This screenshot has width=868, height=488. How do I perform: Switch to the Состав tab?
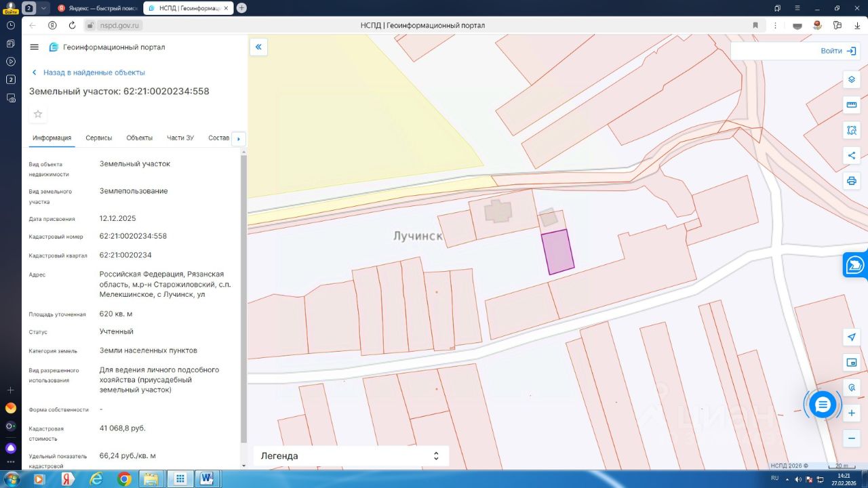click(x=219, y=138)
